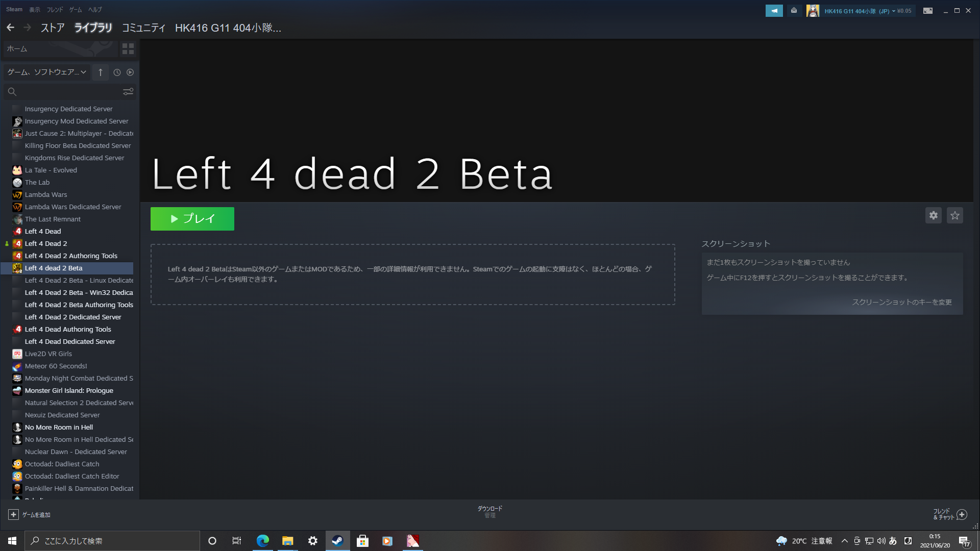Click the screenshot key change link
This screenshot has height=551, width=980.
[x=901, y=302]
